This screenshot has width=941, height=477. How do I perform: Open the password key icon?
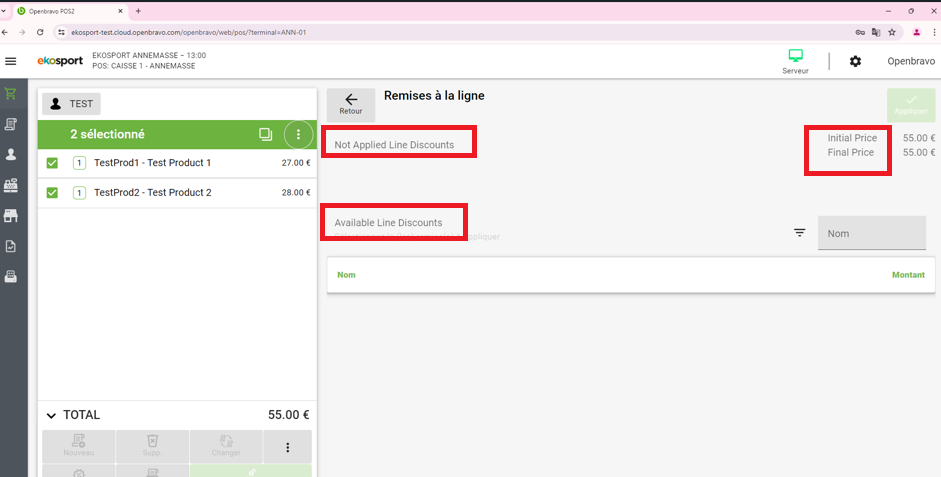pos(860,32)
